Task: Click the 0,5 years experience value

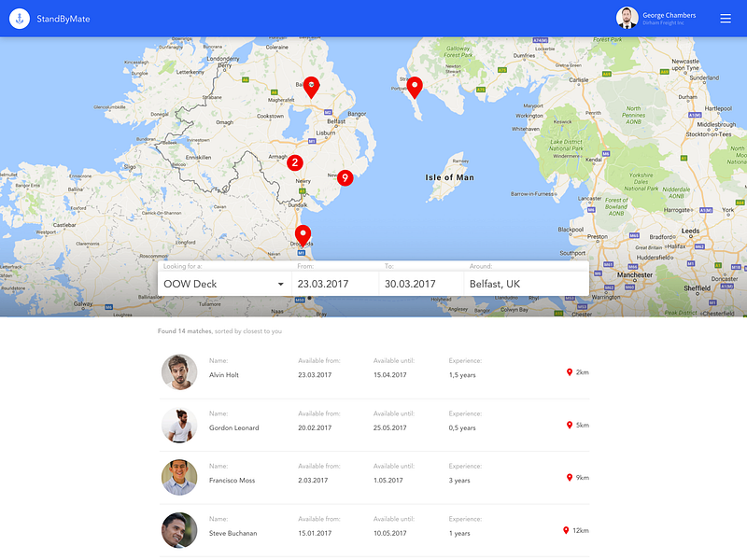Action: click(x=462, y=427)
